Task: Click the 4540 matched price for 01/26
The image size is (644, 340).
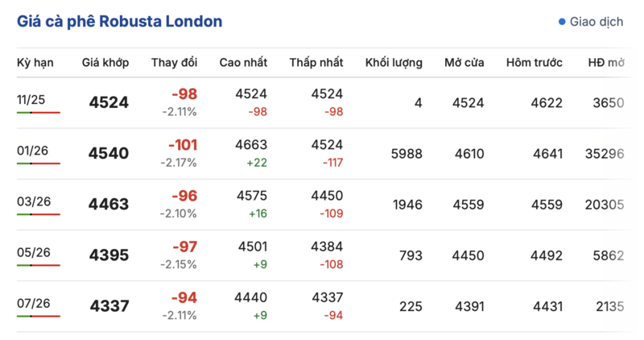Action: tap(109, 153)
